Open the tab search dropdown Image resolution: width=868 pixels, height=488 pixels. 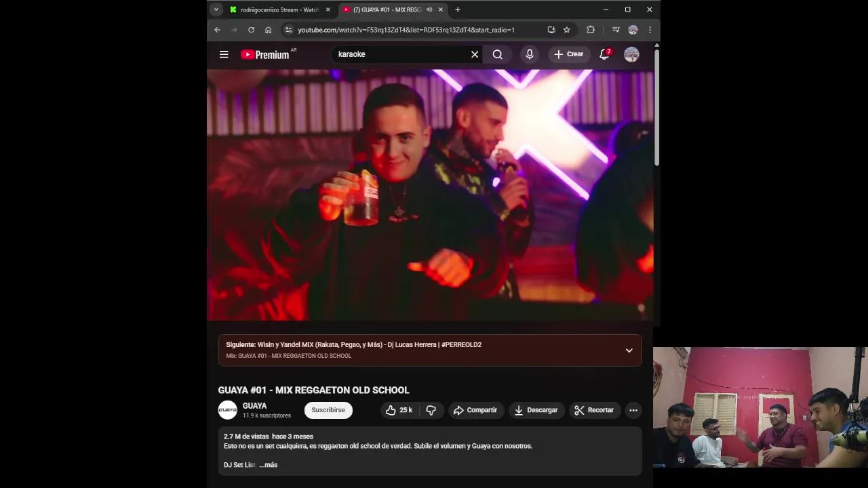pos(216,9)
